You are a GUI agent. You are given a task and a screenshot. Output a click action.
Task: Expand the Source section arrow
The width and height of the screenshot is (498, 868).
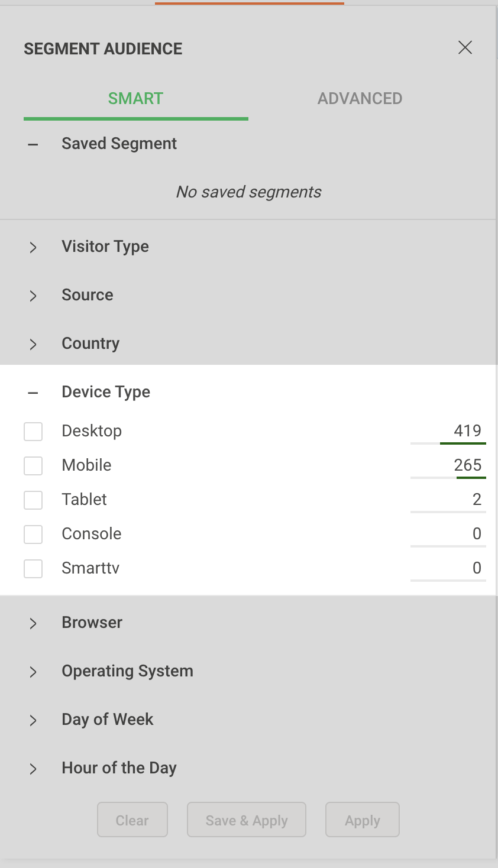[33, 296]
